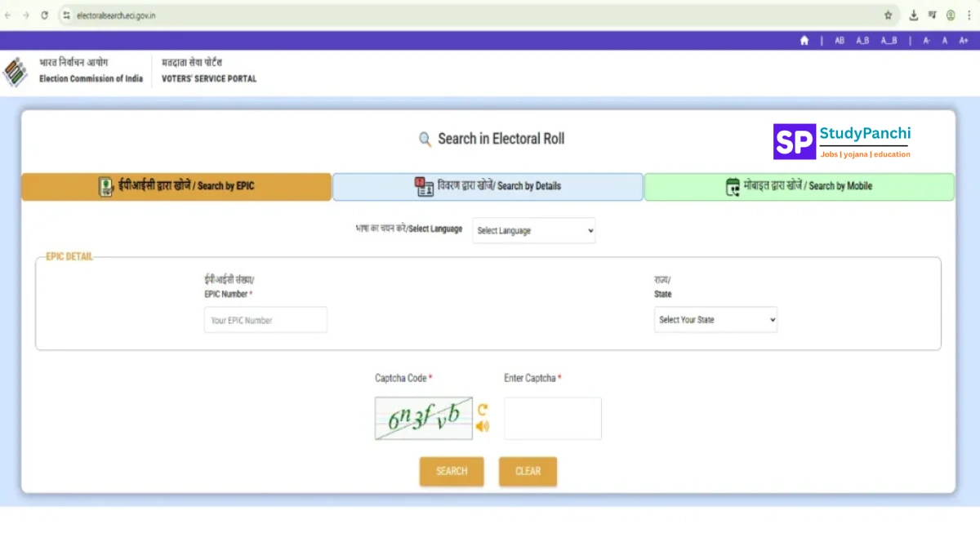
Task: Click the Election Commission of India logo
Action: (16, 72)
